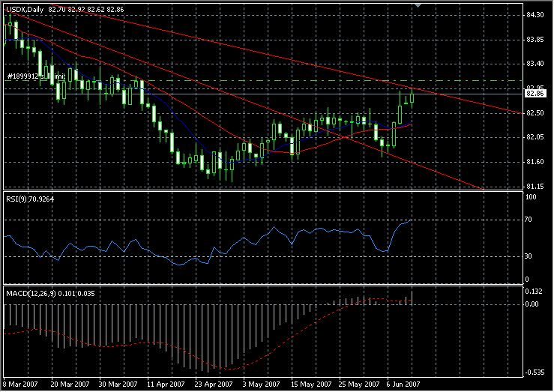Click the current price tag 82.86
The image size is (554, 392).
[x=535, y=94]
